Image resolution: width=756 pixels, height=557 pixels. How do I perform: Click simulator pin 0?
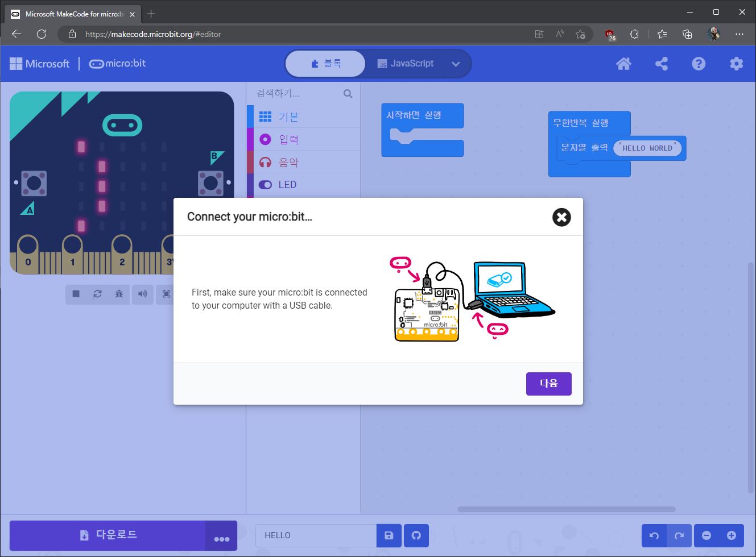pos(28,253)
